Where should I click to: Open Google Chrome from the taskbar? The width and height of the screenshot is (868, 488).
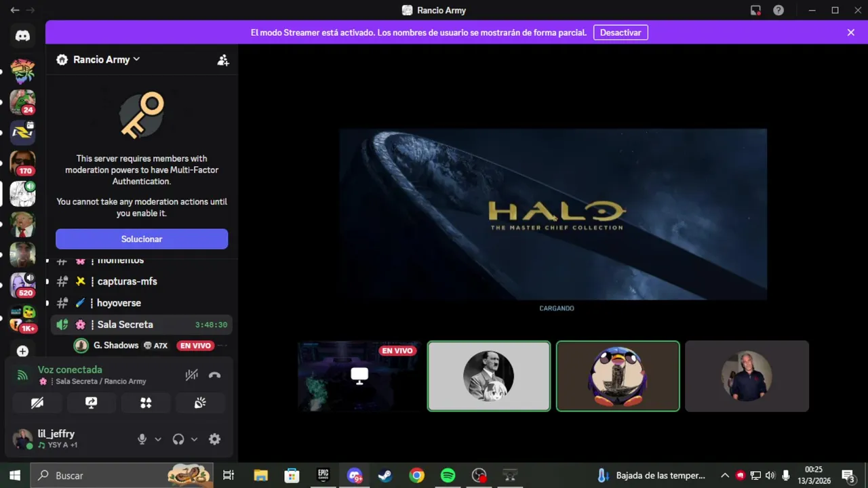tap(416, 475)
